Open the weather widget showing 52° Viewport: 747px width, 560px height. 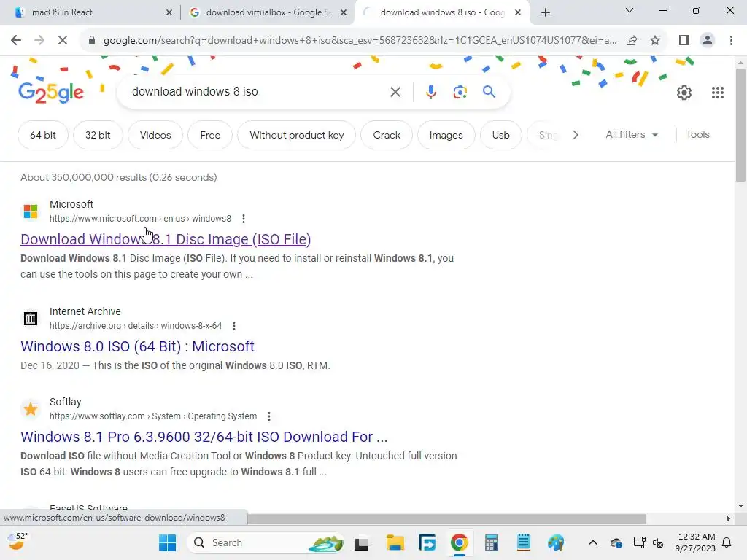point(18,542)
